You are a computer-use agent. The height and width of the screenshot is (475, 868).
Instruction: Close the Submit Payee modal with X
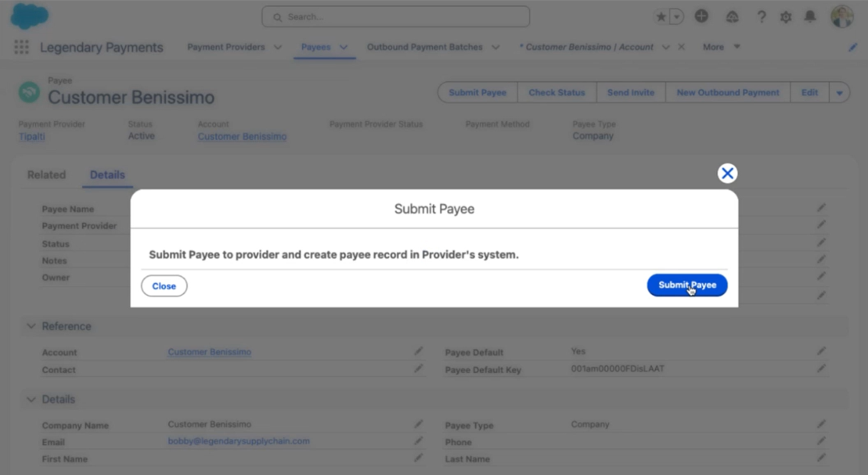pyautogui.click(x=727, y=173)
